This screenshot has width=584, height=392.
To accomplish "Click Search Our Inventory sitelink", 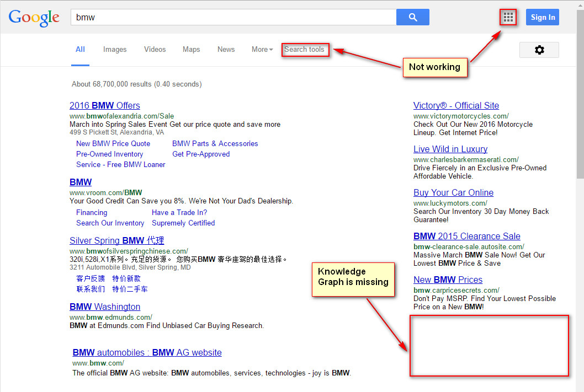I will pos(110,223).
